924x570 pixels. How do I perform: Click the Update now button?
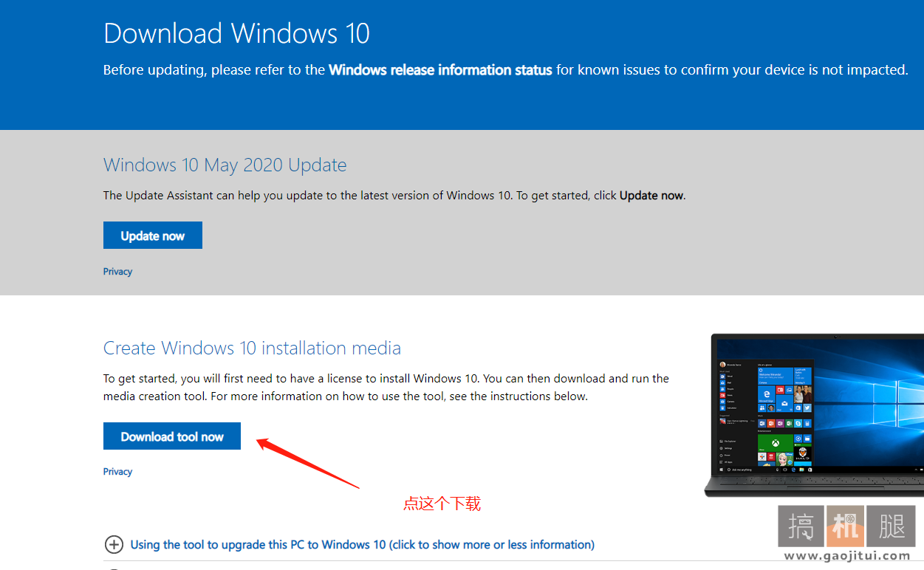click(153, 236)
